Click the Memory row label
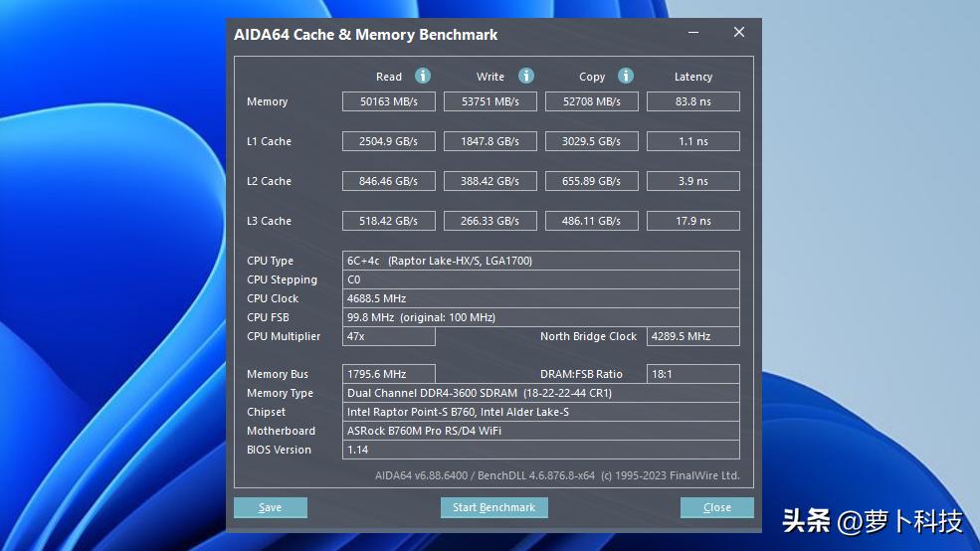980x551 pixels. pos(267,101)
